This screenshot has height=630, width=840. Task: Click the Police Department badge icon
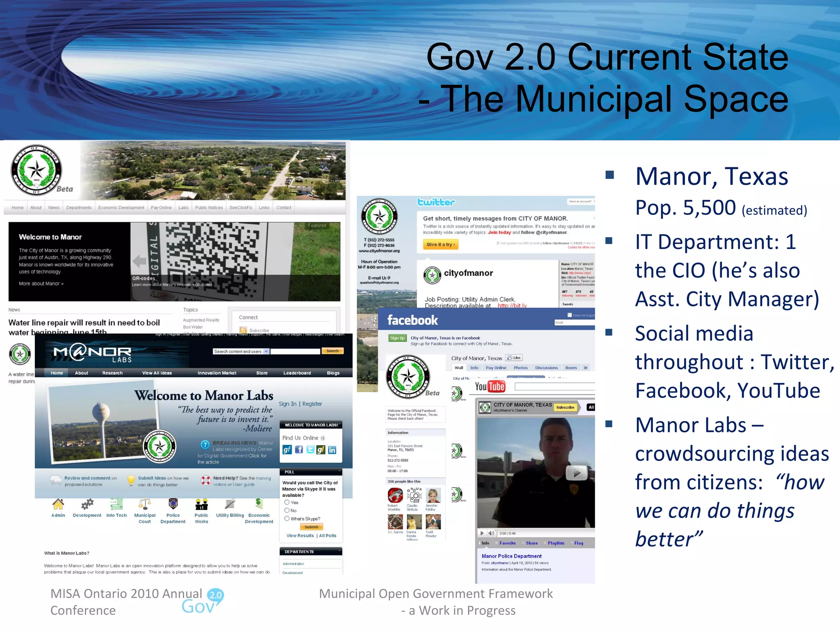tap(173, 504)
